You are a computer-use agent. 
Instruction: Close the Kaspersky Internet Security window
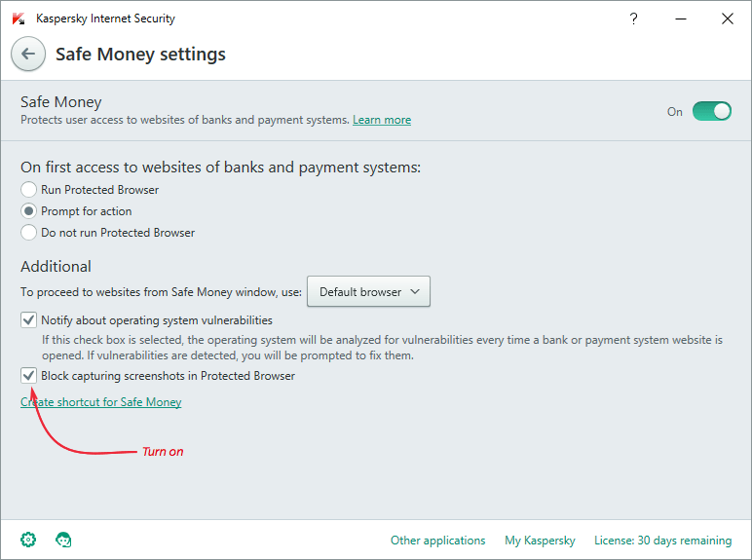tap(728, 19)
